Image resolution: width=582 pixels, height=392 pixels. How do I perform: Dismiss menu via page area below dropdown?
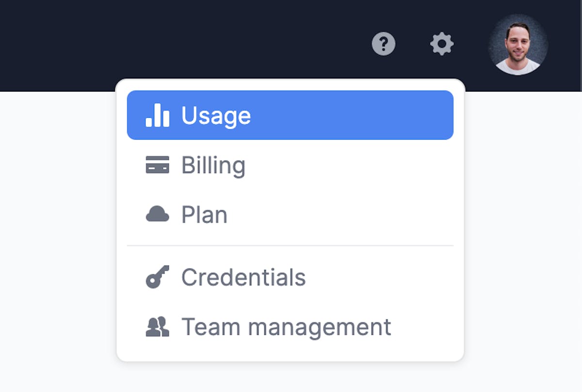click(x=290, y=378)
